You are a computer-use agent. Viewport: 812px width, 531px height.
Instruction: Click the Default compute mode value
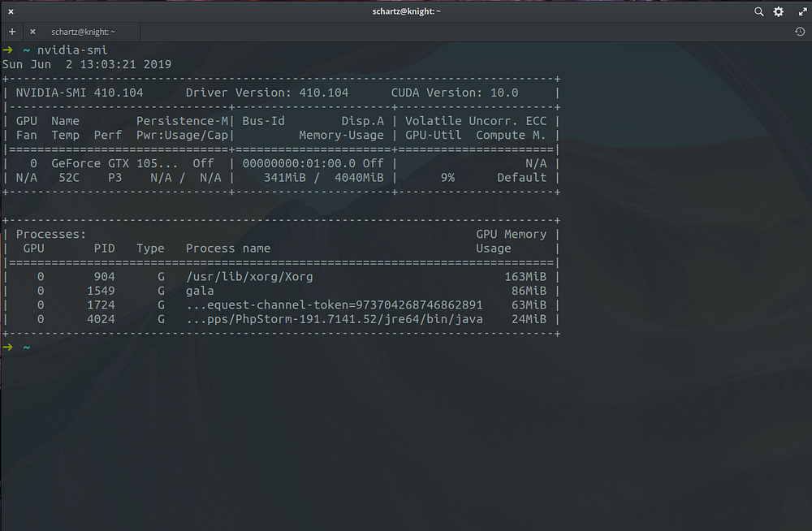(521, 178)
